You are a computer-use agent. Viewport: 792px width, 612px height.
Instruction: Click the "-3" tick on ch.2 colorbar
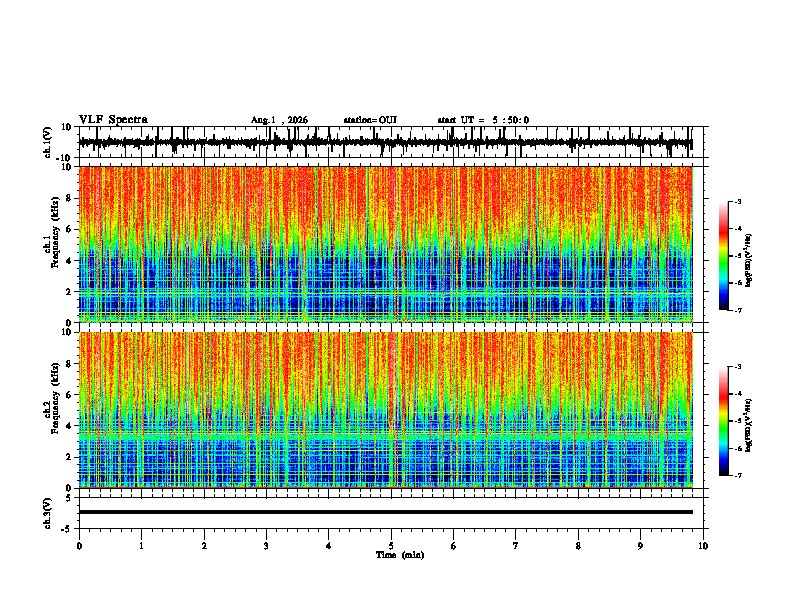737,367
